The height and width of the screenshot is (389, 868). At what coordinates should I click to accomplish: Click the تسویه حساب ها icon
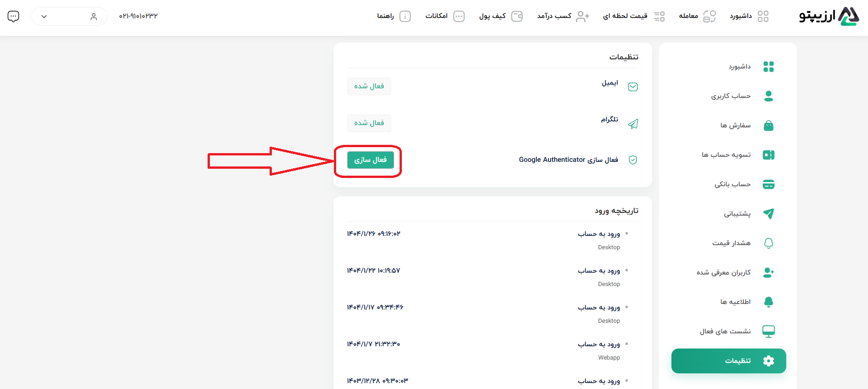click(768, 155)
